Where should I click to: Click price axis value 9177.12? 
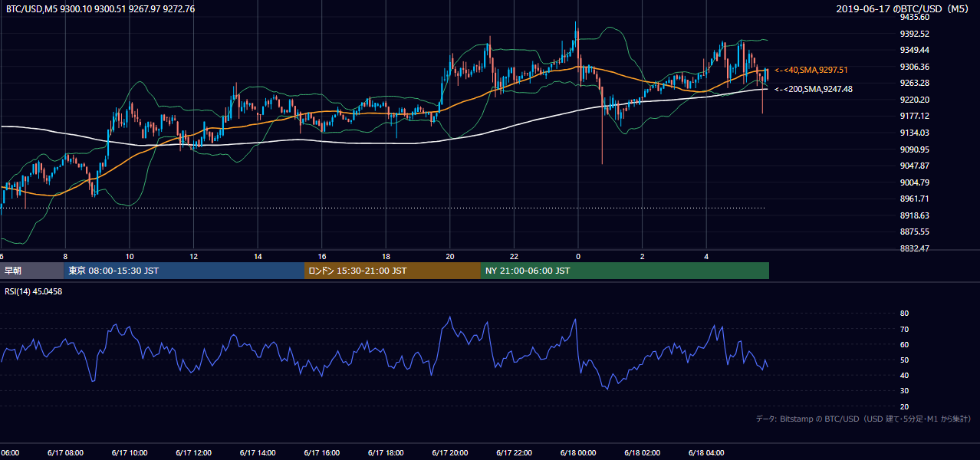[915, 116]
